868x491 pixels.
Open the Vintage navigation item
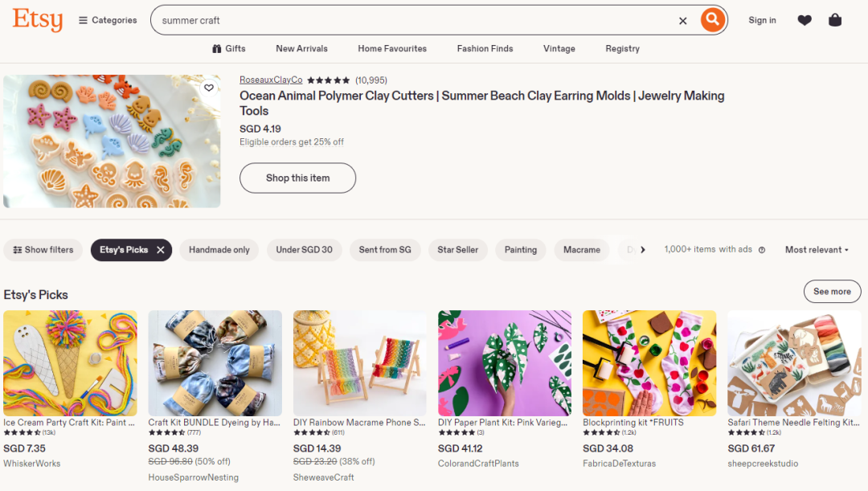pyautogui.click(x=559, y=49)
